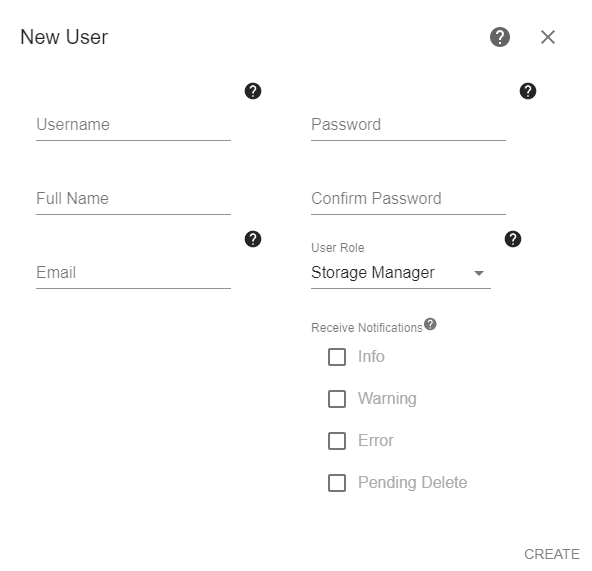
Task: Click into the Email input field
Action: (x=133, y=273)
